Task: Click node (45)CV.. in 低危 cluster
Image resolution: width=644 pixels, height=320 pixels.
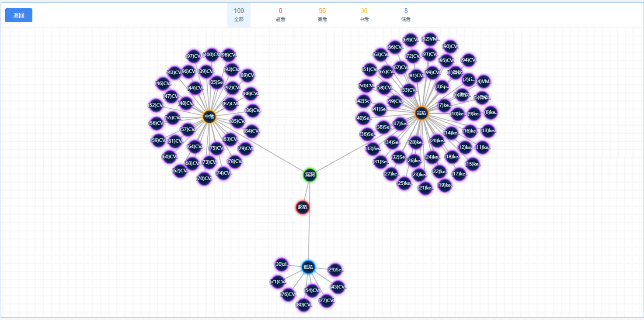Action: tap(338, 287)
